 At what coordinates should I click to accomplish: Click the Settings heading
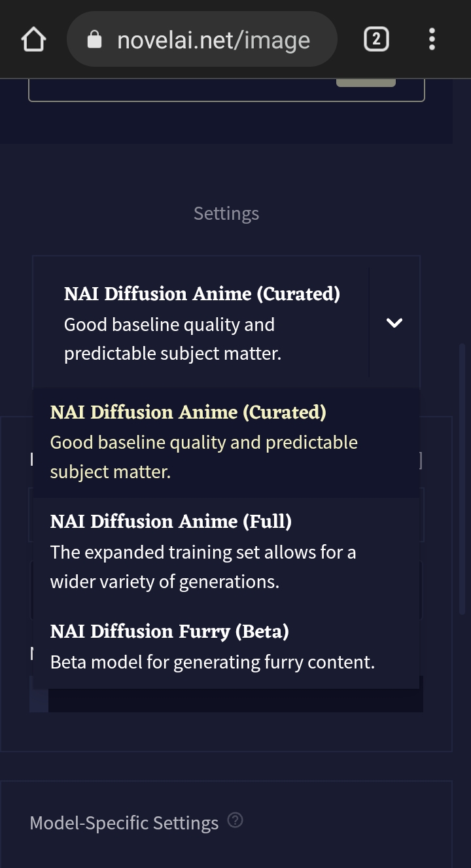(226, 213)
